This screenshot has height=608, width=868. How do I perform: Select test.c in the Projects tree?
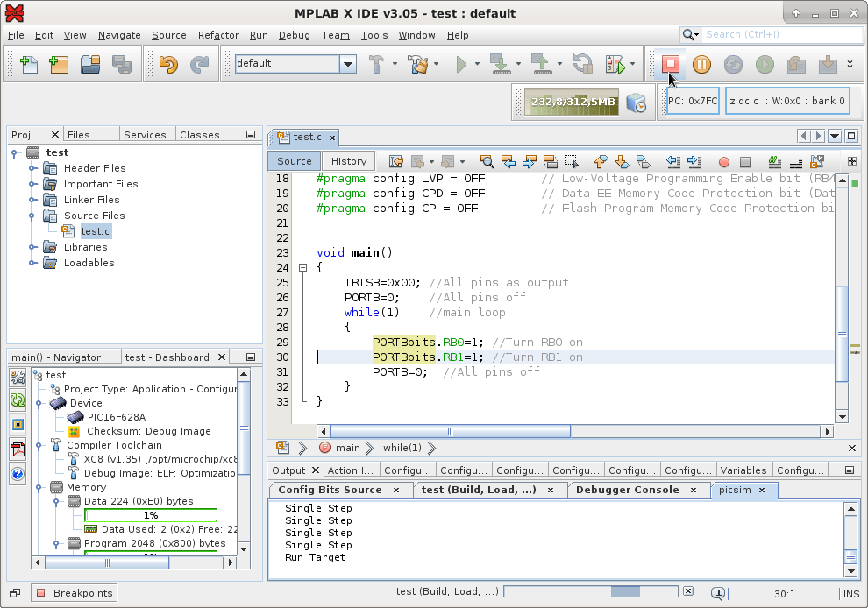pos(96,231)
